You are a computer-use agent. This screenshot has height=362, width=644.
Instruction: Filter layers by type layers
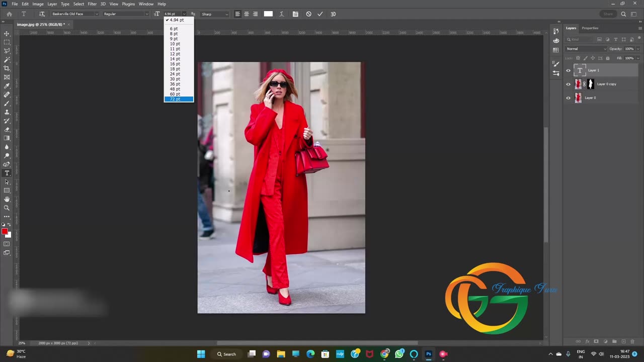(x=615, y=39)
